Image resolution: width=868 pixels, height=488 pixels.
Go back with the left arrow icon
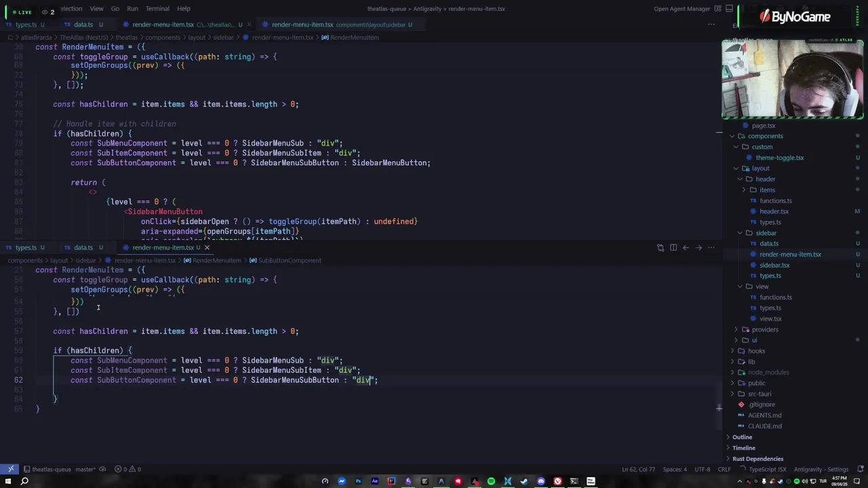click(x=686, y=248)
